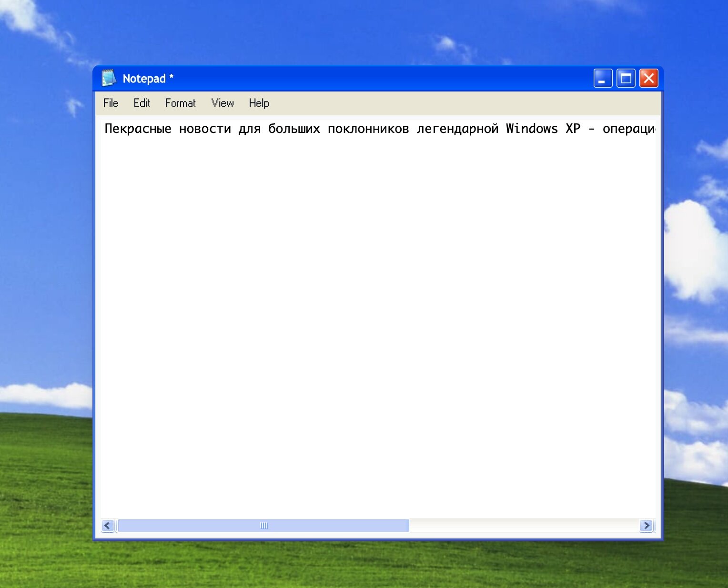Click the empty scrollbar track right of the thumb

pos(523,526)
